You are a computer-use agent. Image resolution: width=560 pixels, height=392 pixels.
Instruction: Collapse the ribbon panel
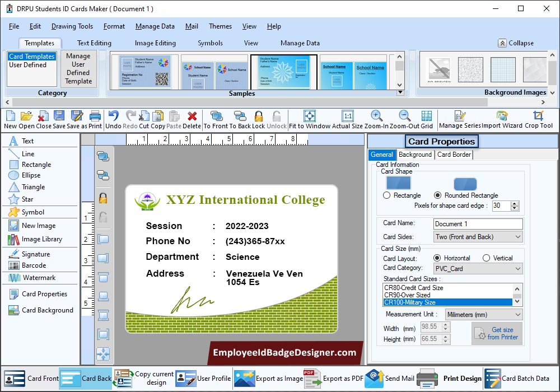point(516,43)
